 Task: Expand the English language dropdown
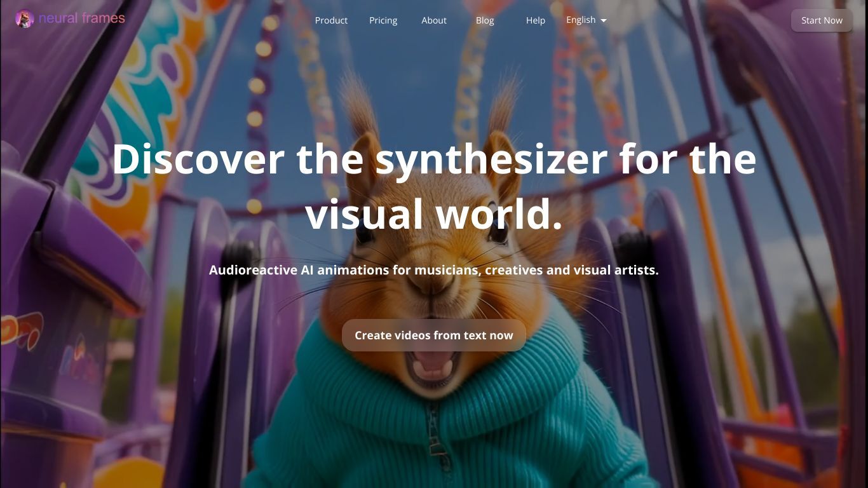tap(587, 20)
